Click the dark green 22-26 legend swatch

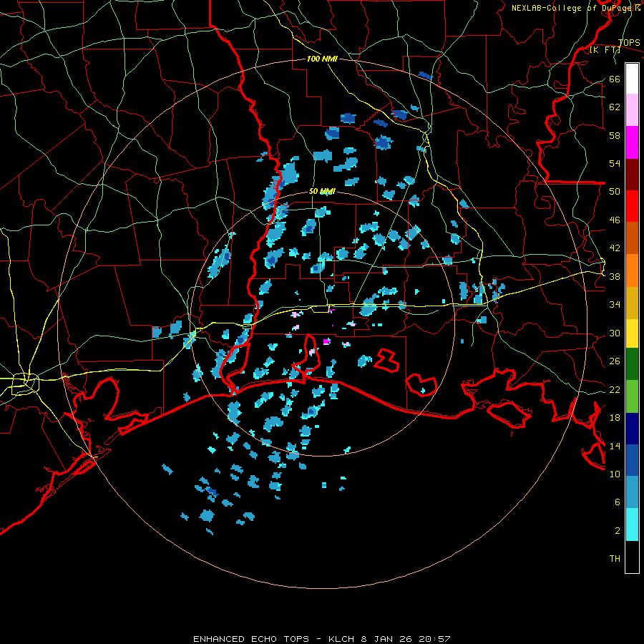point(632,364)
